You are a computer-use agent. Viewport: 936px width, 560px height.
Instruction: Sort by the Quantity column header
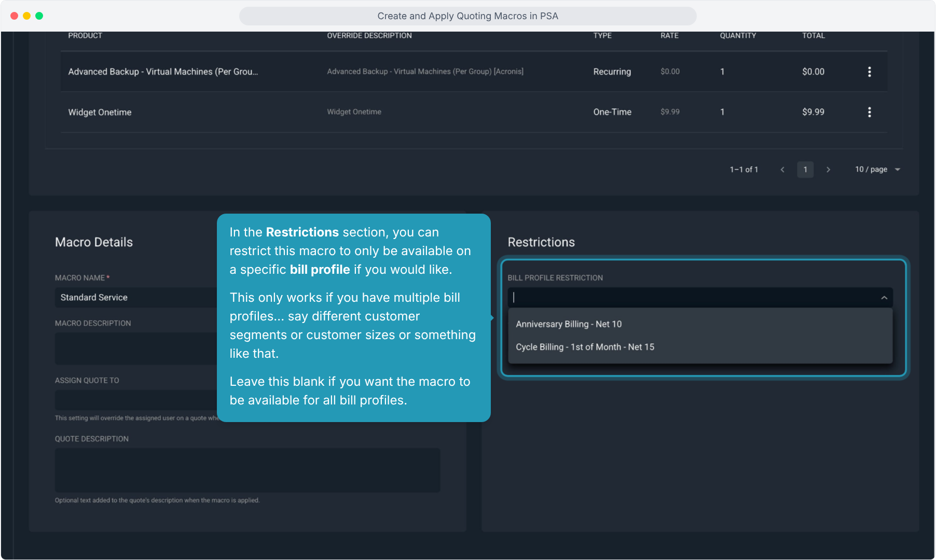(738, 36)
